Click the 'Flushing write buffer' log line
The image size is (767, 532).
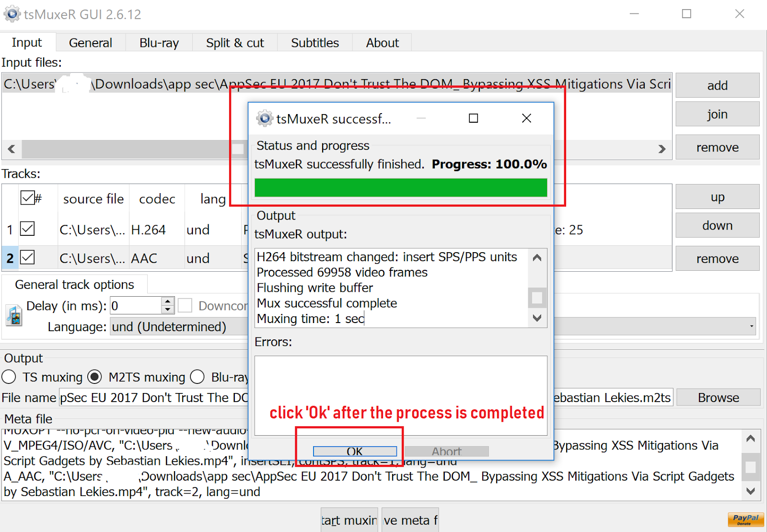click(x=315, y=288)
